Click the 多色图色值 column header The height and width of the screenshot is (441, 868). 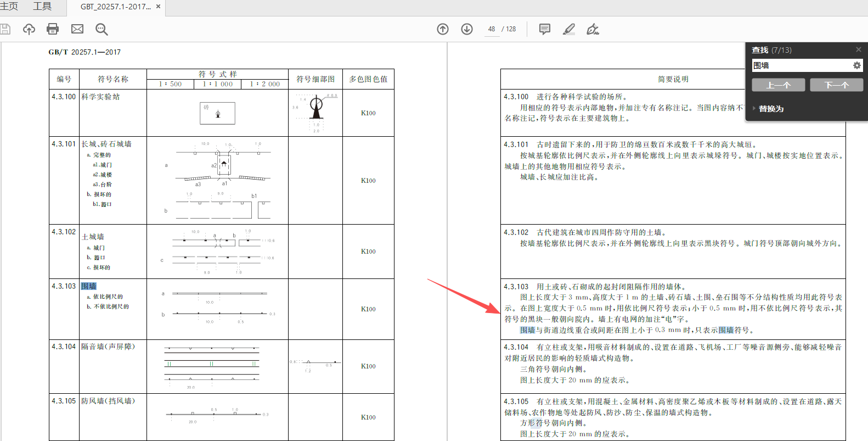[x=368, y=79]
